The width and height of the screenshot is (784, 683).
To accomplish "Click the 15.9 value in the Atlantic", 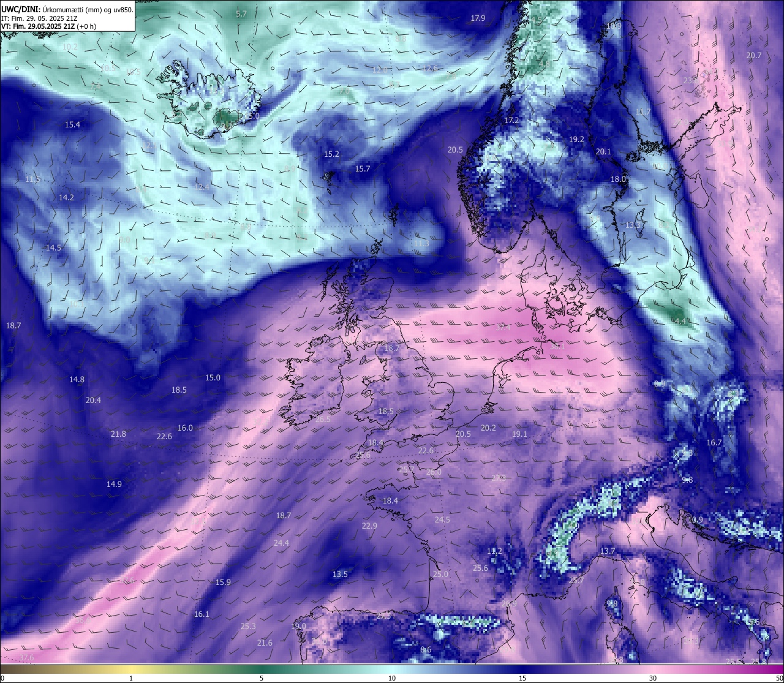I will tap(223, 583).
